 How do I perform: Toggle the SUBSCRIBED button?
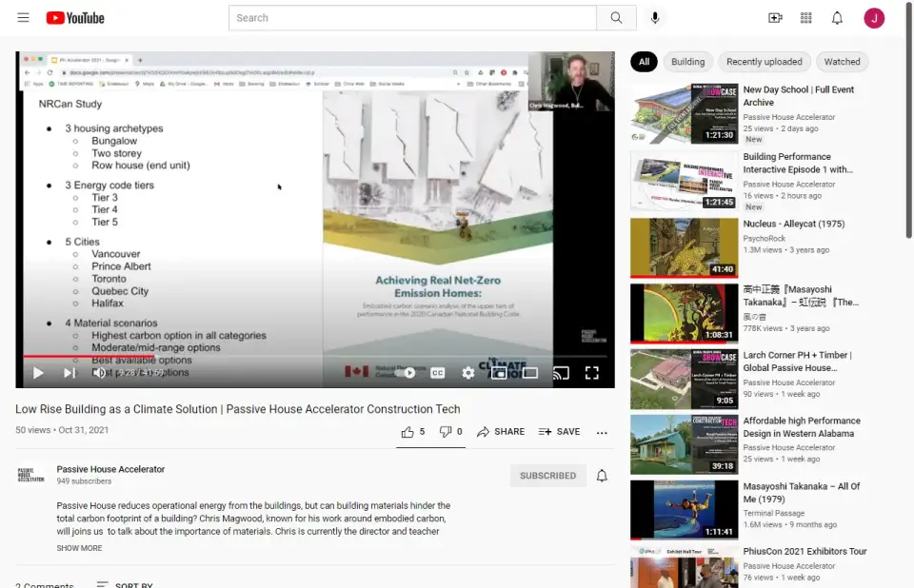547,476
